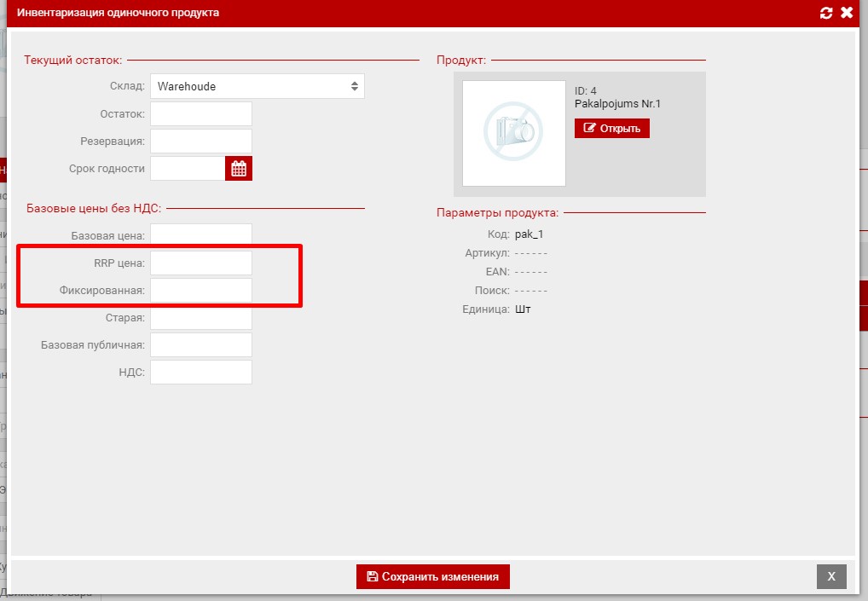
Task: Click the product image placeholder thumbnail
Action: coord(513,133)
